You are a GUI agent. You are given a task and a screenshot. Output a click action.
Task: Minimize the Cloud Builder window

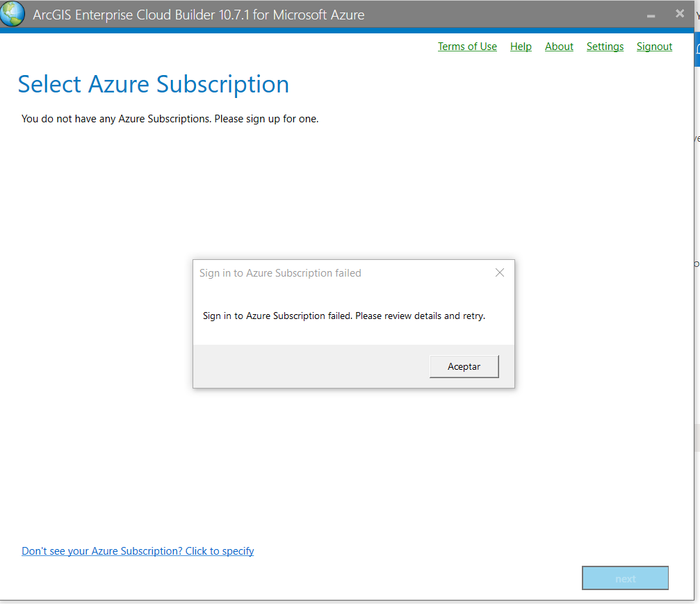tap(651, 15)
